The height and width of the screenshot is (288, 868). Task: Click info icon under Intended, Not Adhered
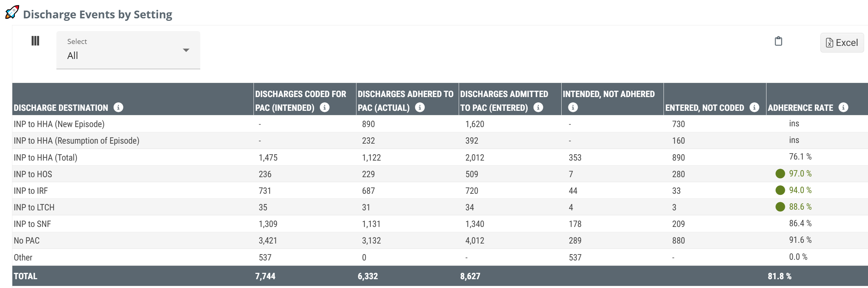click(x=573, y=107)
